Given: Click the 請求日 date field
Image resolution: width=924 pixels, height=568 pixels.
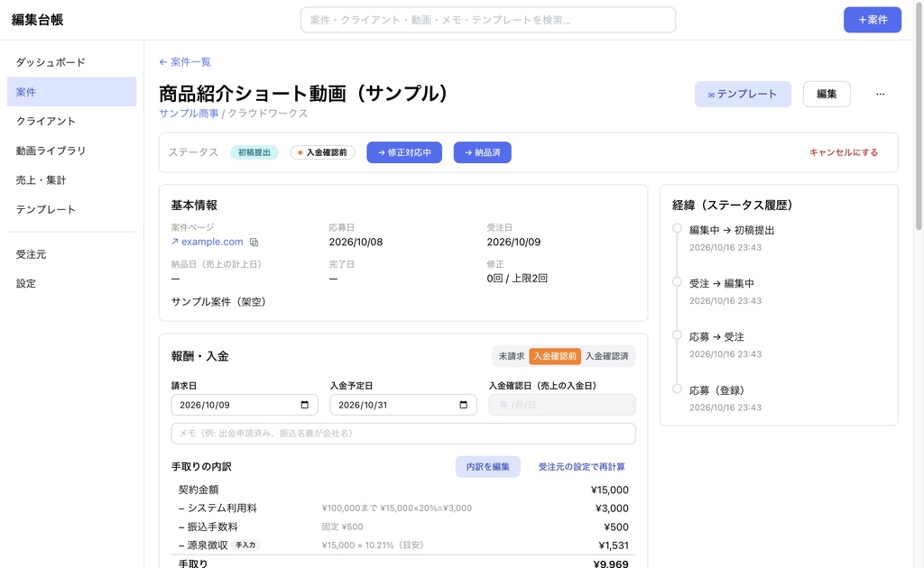Looking at the screenshot, I should [245, 405].
